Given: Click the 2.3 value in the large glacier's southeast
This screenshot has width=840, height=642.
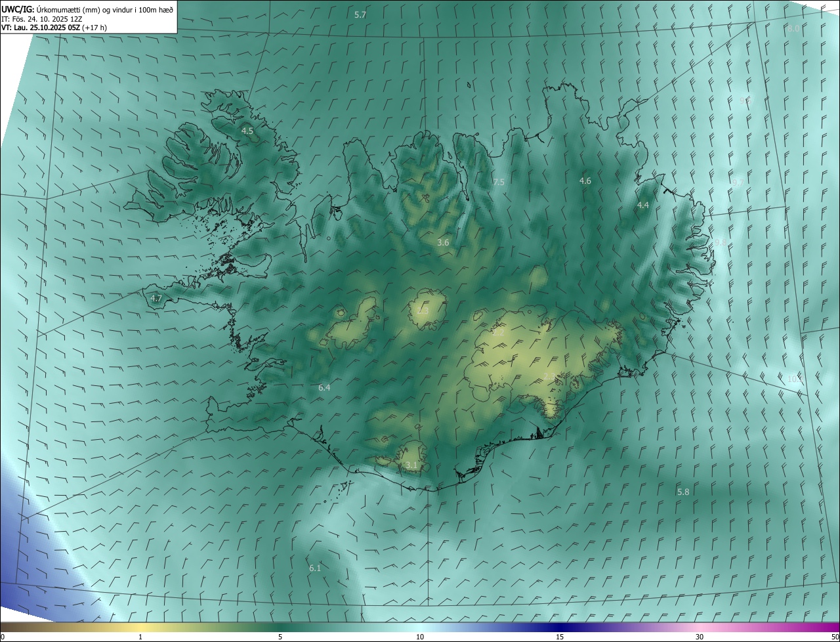Looking at the screenshot, I should [x=550, y=376].
